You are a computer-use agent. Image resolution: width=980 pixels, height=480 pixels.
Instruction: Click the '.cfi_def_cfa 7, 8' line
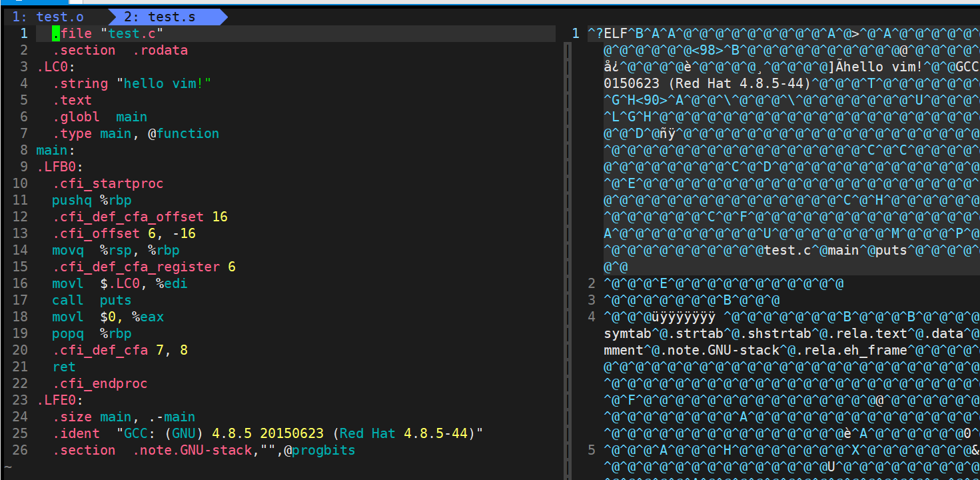pyautogui.click(x=120, y=350)
